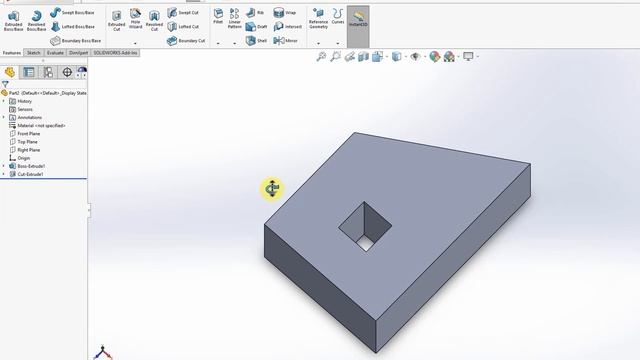Click the Extruded Boss/Base tool
The width and height of the screenshot is (640, 360).
tap(13, 20)
